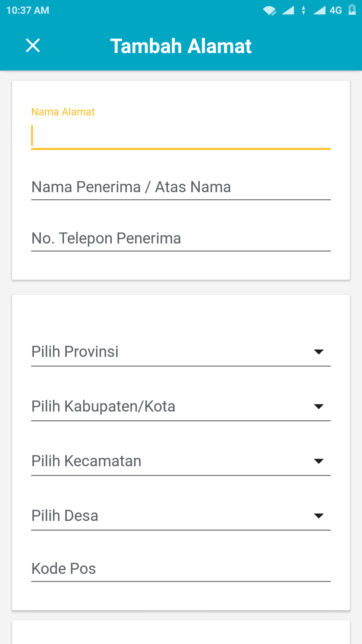362x644 pixels.
Task: Tap the Tambah Alamat header title
Action: (181, 46)
